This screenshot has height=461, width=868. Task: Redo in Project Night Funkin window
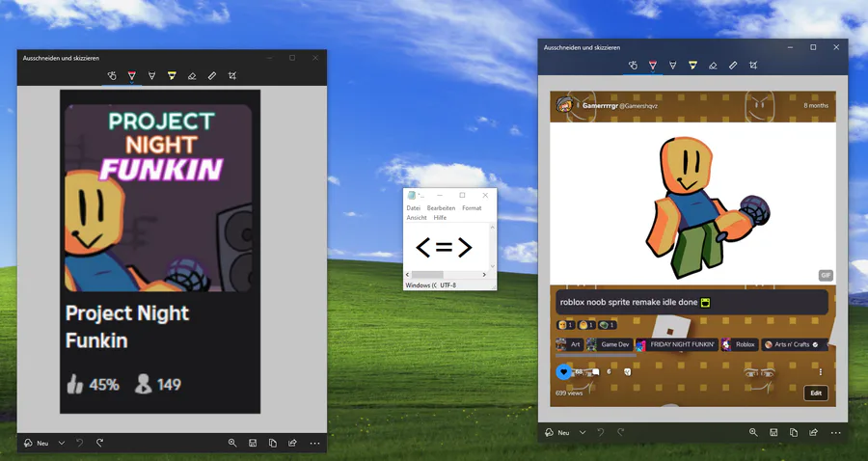[99, 443]
